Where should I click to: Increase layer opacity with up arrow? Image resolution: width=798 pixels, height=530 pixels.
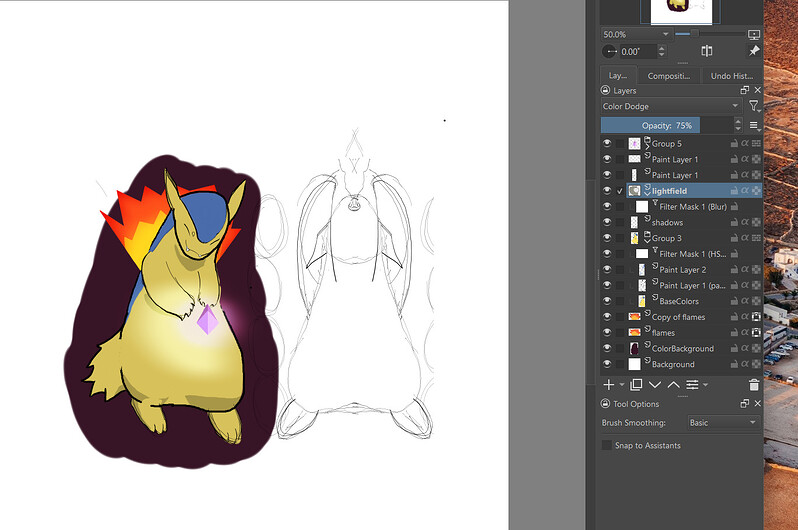[738, 122]
